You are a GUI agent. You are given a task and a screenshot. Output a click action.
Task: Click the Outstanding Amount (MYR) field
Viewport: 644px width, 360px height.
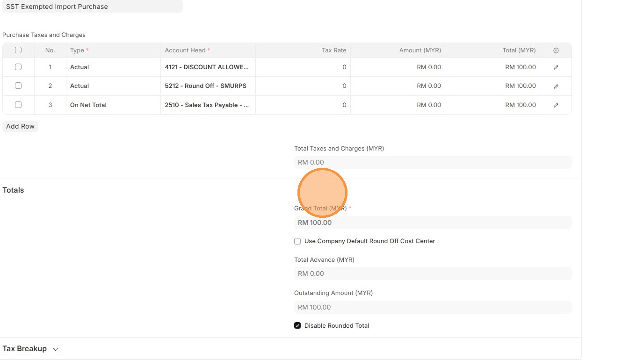click(x=433, y=307)
